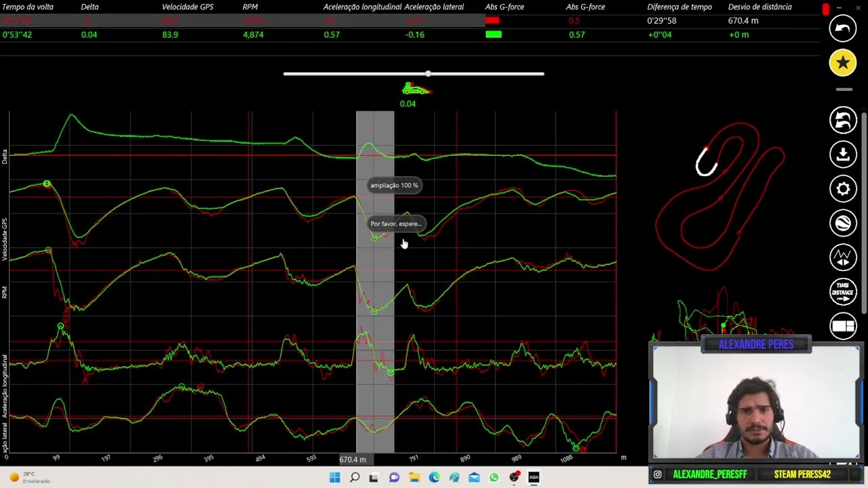Click the 'Velocidade GPS' column header
868x488 pixels.
(x=188, y=7)
